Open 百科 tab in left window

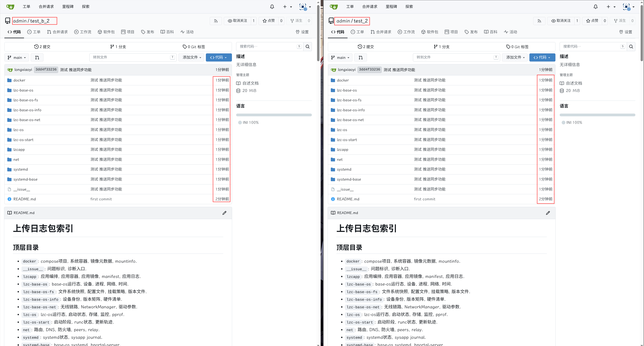click(167, 32)
